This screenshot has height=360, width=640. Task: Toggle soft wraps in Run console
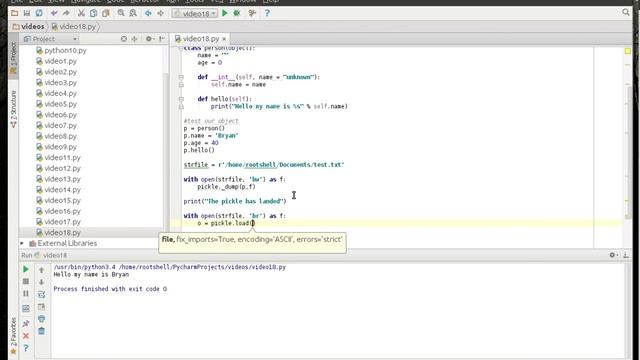point(41,294)
